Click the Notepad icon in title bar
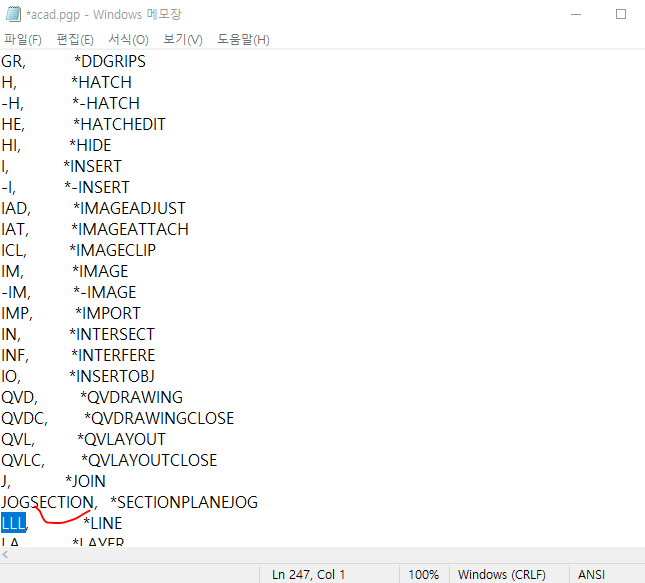This screenshot has height=583, width=645. (x=13, y=14)
